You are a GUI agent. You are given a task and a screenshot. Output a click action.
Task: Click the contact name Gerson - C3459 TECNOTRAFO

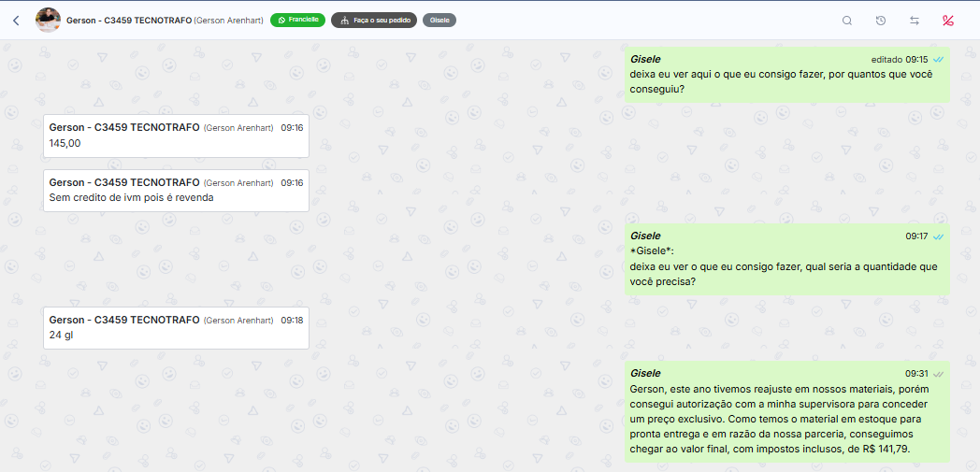129,20
